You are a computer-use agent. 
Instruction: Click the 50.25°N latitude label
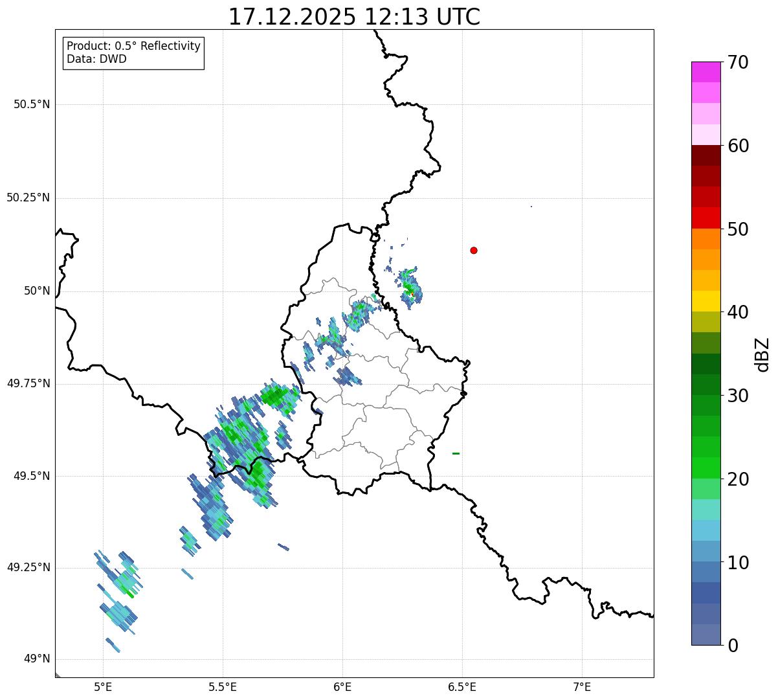pyautogui.click(x=28, y=198)
